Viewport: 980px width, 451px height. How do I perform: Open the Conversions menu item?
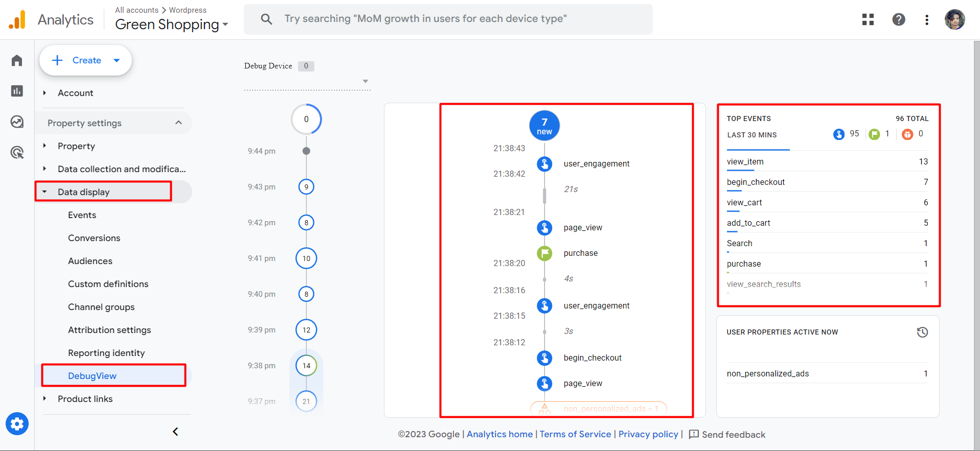click(x=94, y=238)
